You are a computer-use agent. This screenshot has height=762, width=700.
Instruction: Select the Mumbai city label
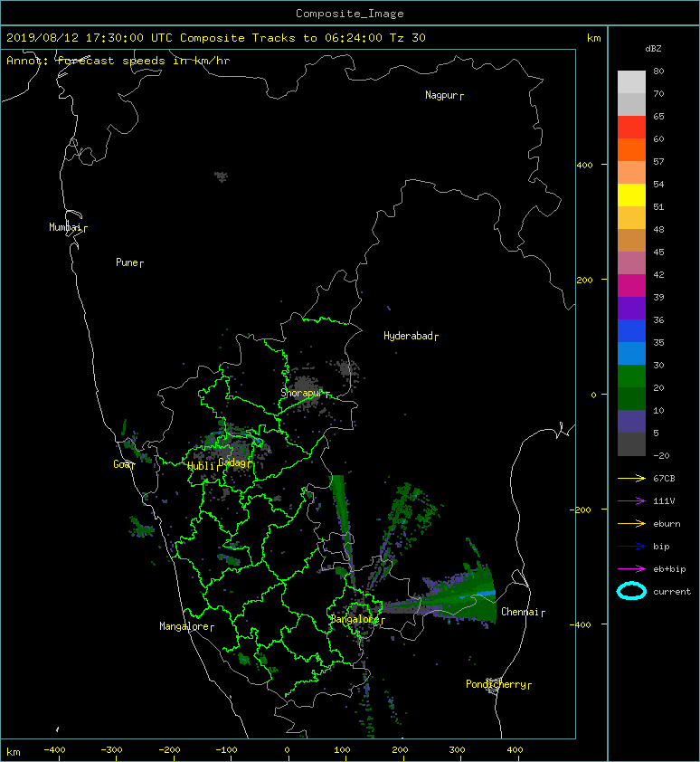pyautogui.click(x=65, y=227)
